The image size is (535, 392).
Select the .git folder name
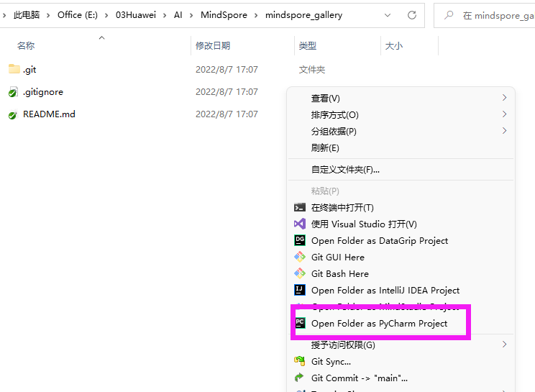coord(29,70)
